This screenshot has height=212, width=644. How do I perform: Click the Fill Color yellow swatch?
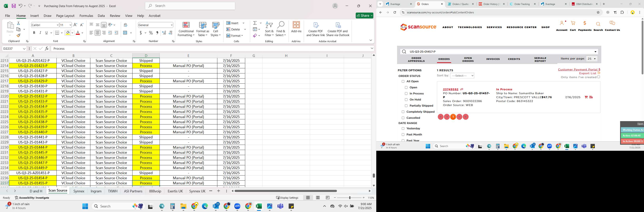point(68,33)
